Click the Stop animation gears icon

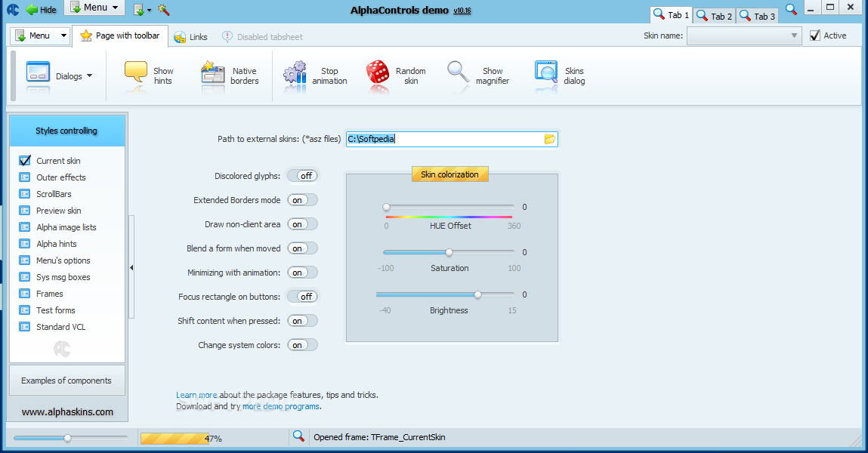pos(295,73)
